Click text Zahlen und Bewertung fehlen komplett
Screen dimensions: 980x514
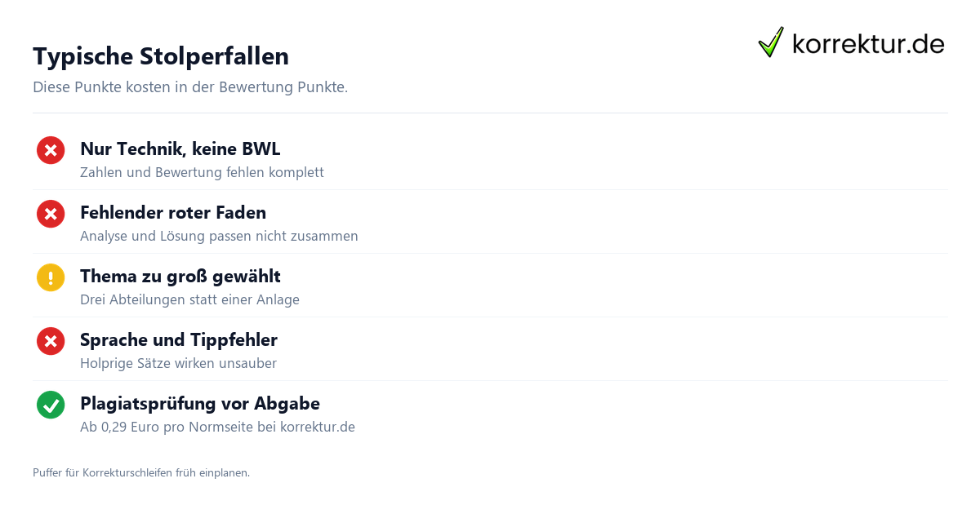coord(202,172)
